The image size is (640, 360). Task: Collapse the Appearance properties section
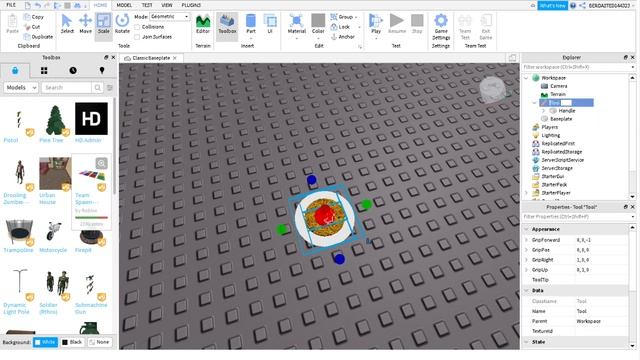click(x=526, y=229)
